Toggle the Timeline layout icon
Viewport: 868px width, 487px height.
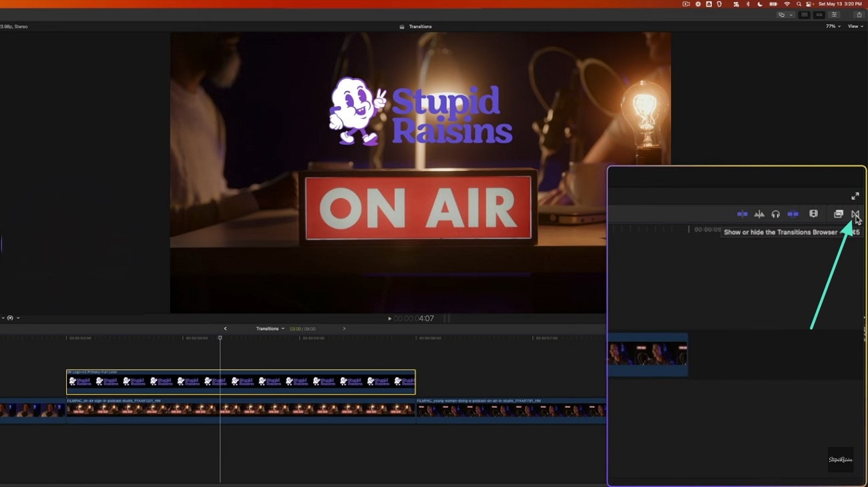[819, 15]
